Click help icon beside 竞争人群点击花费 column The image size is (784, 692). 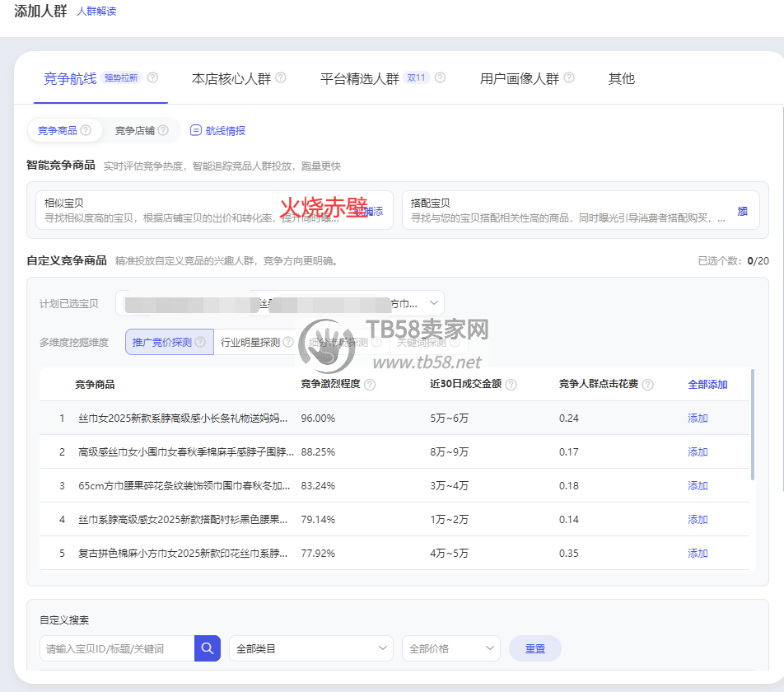[x=647, y=385]
